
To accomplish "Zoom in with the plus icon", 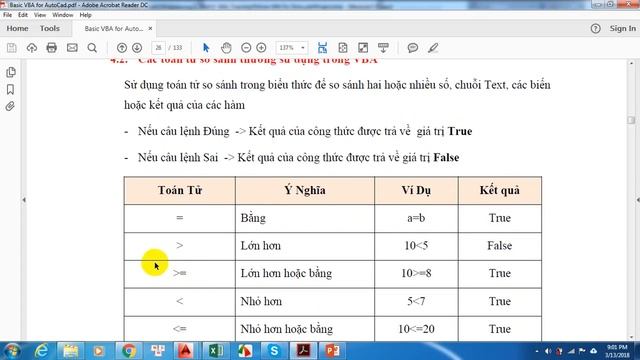I will click(x=261, y=48).
